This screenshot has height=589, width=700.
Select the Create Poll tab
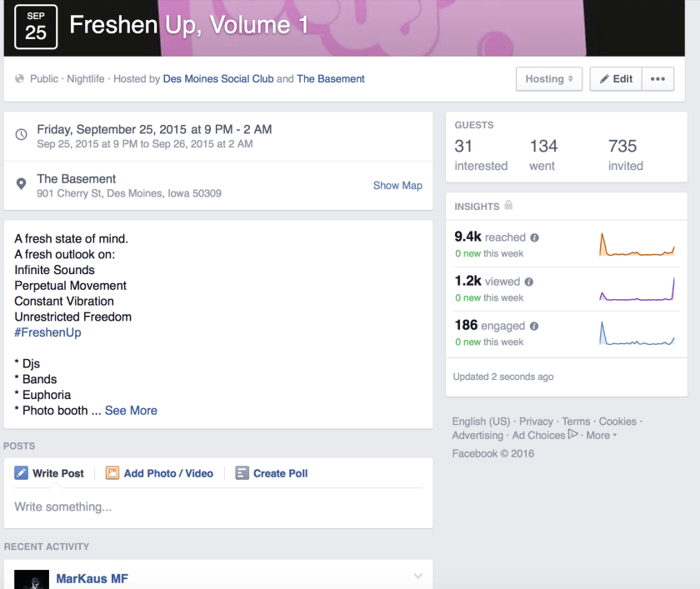pyautogui.click(x=272, y=473)
